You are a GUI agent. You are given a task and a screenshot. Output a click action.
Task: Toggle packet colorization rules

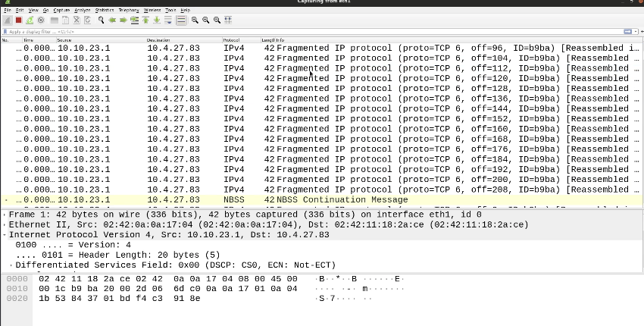[x=181, y=20]
